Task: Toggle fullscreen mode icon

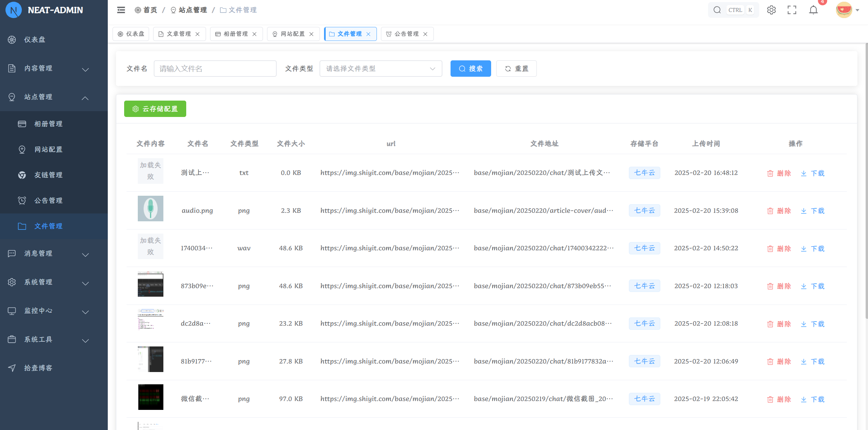Action: point(792,10)
